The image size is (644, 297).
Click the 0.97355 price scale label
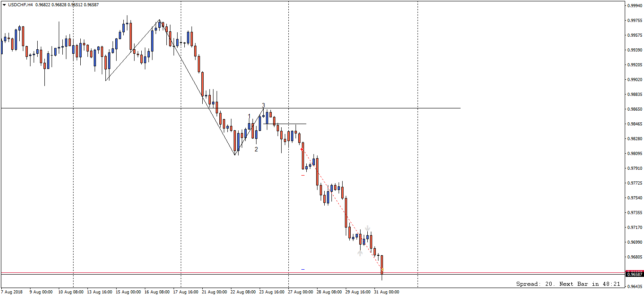pos(634,213)
